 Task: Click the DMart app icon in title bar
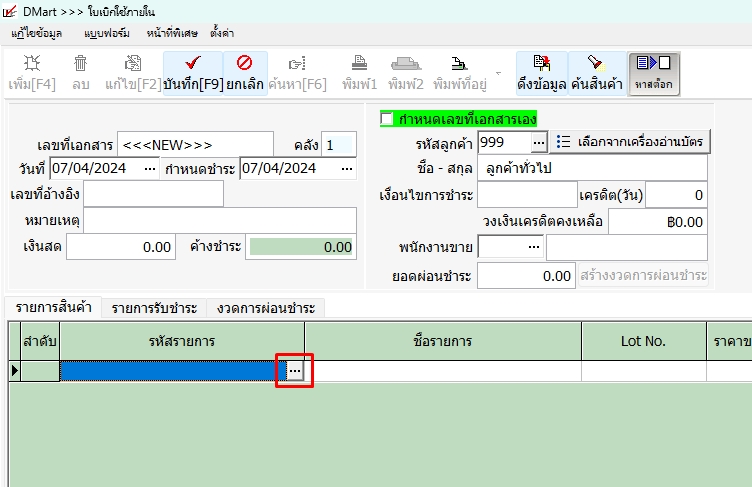pos(9,12)
